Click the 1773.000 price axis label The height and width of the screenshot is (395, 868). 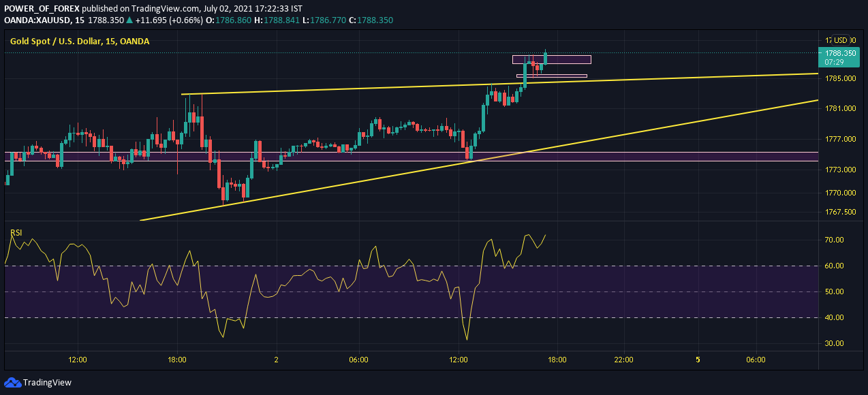coord(840,169)
